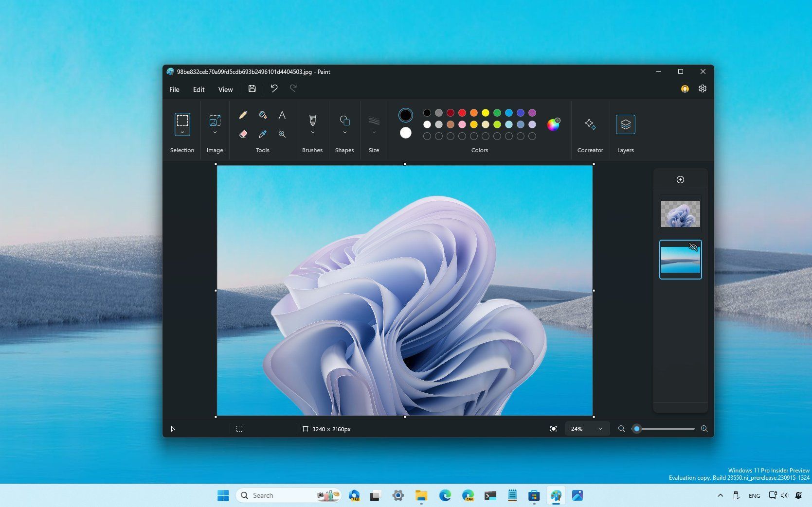Select the top flower layer thumbnail
812x507 pixels.
(x=680, y=213)
